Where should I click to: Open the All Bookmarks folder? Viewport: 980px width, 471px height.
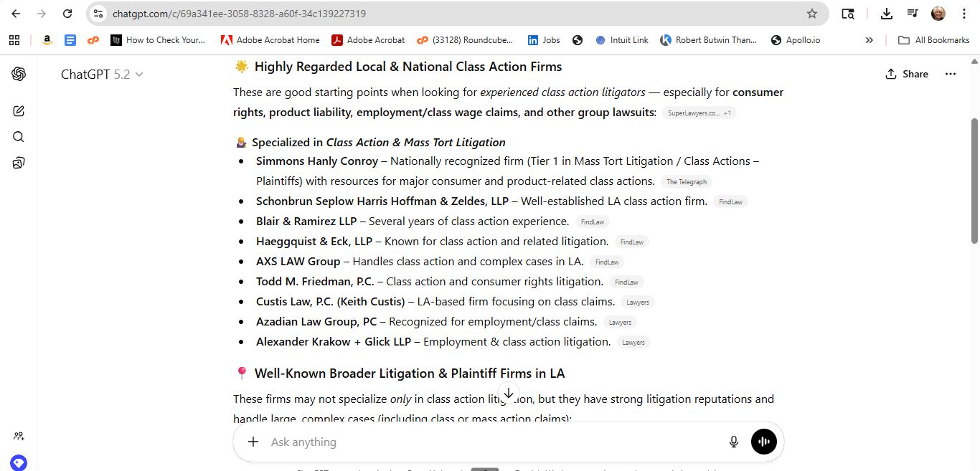[934, 40]
